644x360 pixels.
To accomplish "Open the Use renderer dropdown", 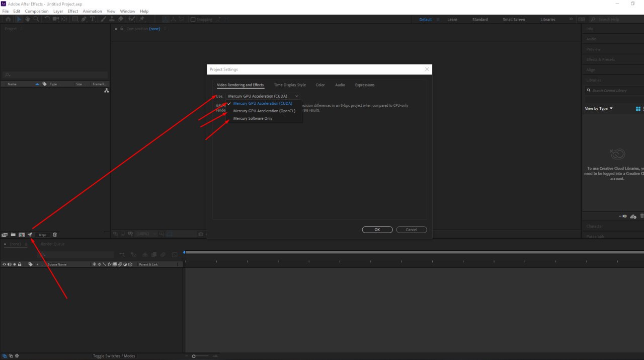I will click(x=263, y=96).
